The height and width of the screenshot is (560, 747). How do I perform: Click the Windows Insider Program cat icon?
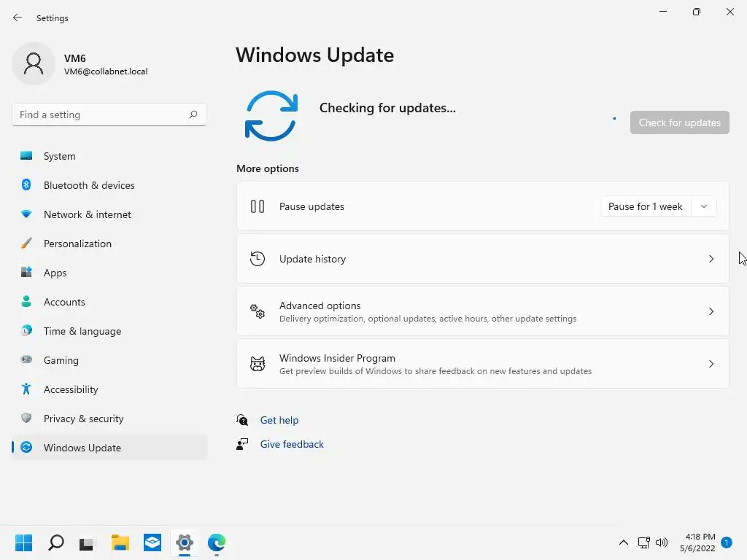point(258,364)
